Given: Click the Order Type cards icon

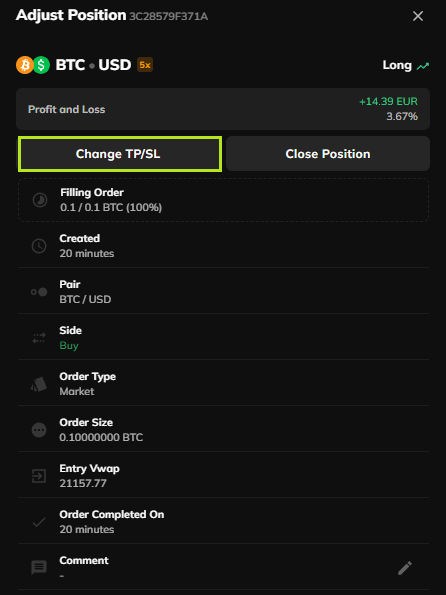Looking at the screenshot, I should tap(39, 384).
